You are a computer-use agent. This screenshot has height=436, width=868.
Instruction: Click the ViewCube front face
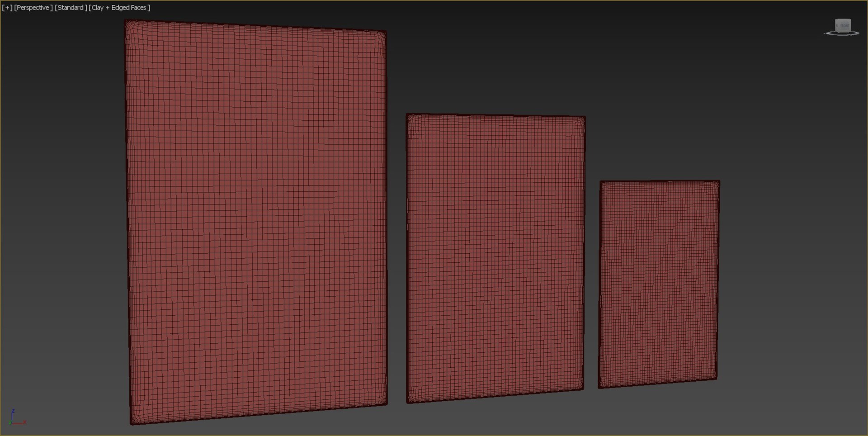[x=844, y=26]
